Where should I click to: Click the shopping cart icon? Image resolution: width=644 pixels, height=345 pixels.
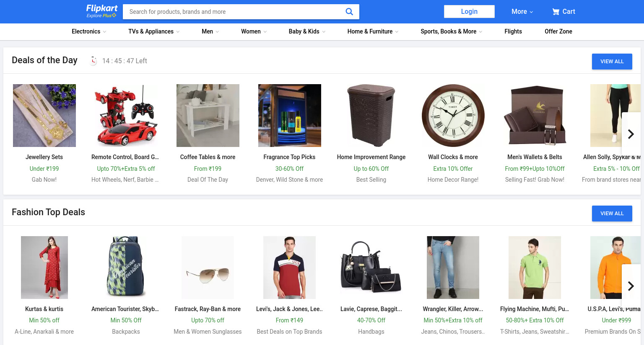556,12
